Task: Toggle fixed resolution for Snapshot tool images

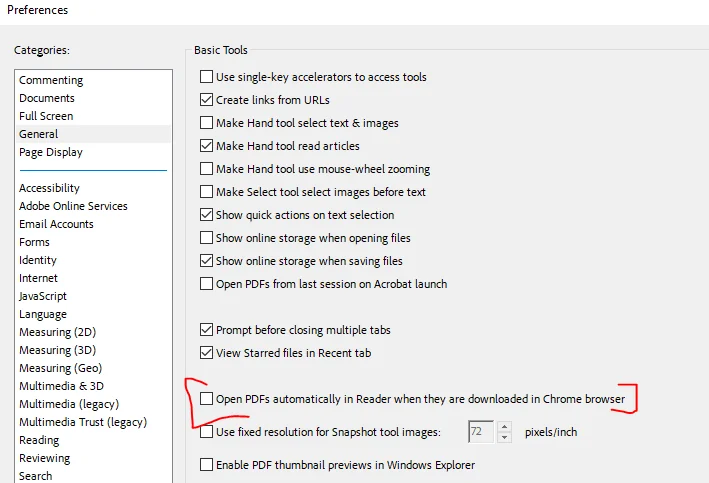Action: [207, 433]
